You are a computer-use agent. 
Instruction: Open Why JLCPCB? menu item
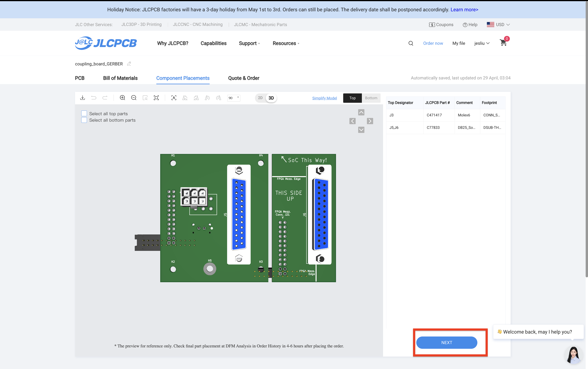tap(173, 43)
